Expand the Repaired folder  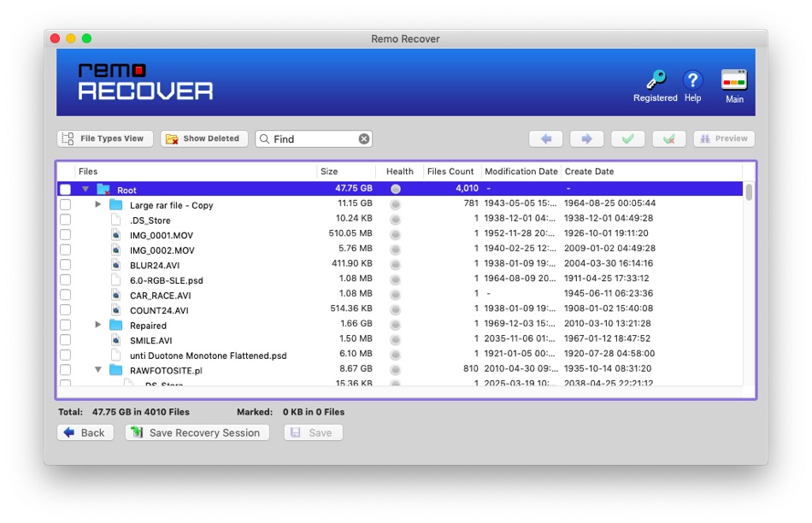[98, 324]
